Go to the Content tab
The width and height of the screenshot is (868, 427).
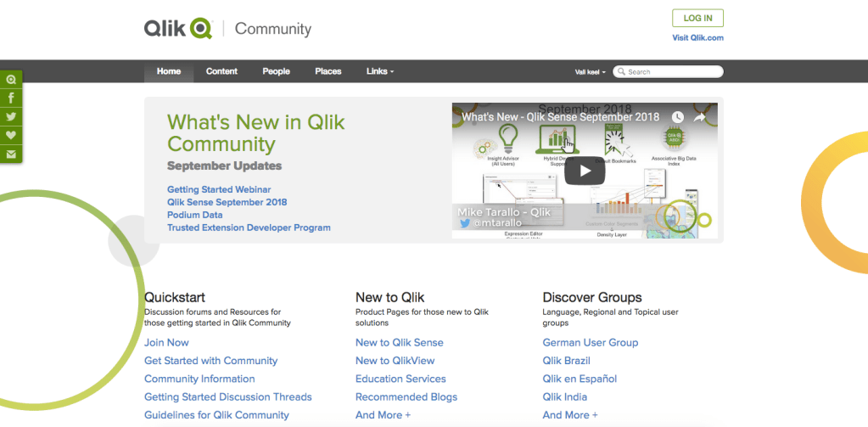click(221, 71)
